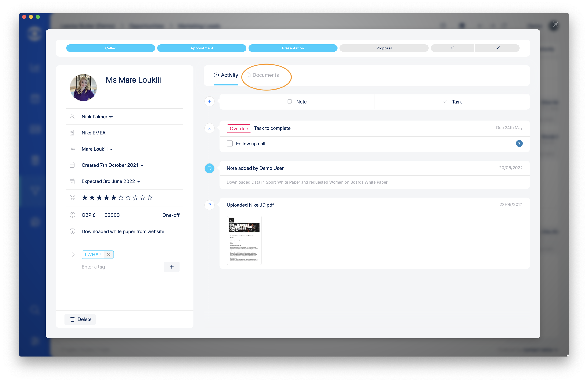This screenshot has width=588, height=382.
Task: Remove the LWHAP tag with its X
Action: click(x=109, y=255)
